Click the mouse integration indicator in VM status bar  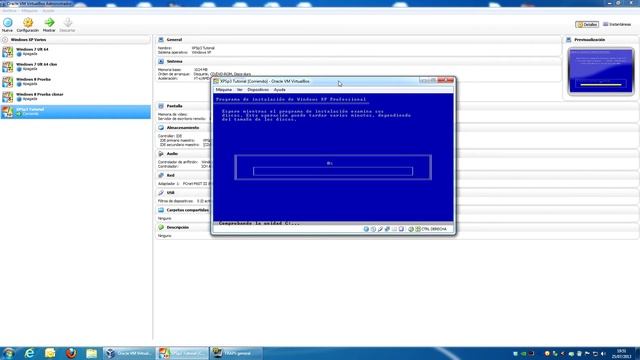411,229
